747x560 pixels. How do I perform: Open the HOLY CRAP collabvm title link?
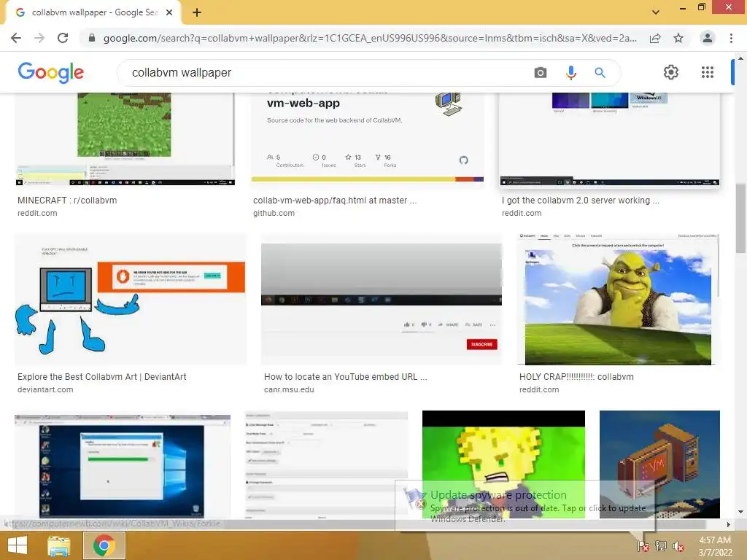pyautogui.click(x=576, y=377)
